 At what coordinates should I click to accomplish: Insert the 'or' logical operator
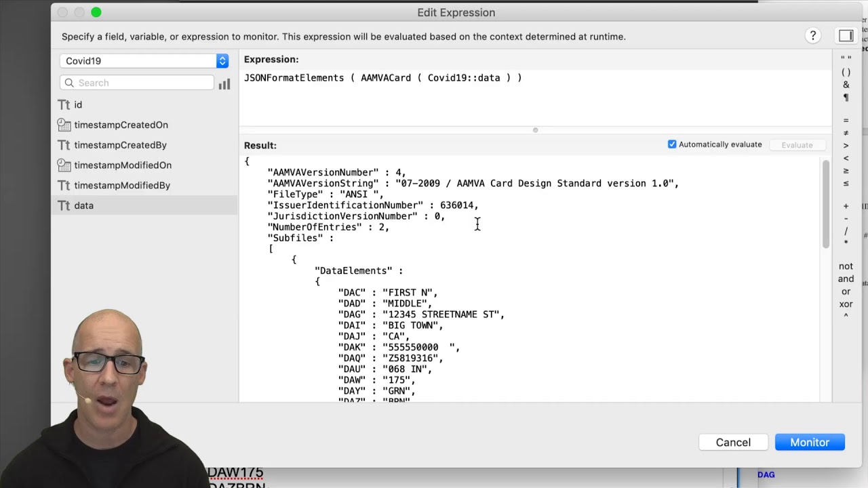tap(846, 291)
